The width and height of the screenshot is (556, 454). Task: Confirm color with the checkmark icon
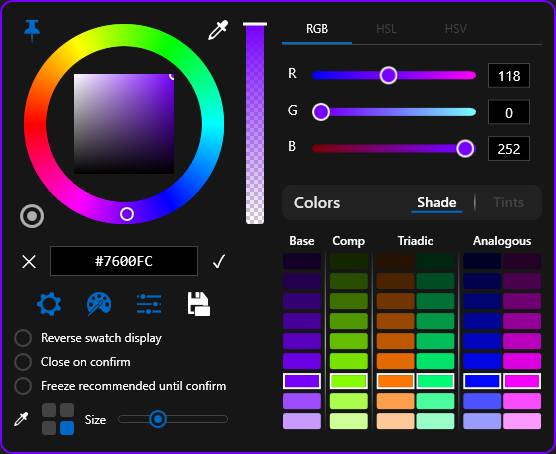(219, 261)
